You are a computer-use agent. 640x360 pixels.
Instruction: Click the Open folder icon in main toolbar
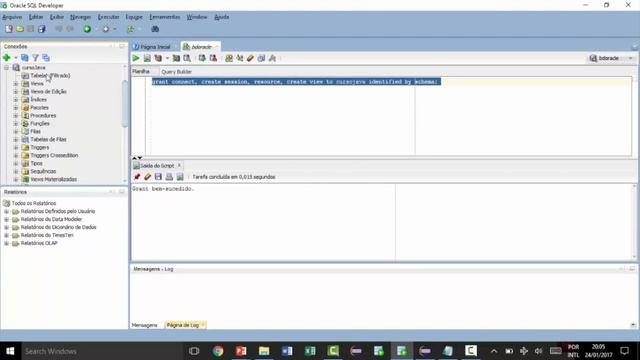[20, 29]
